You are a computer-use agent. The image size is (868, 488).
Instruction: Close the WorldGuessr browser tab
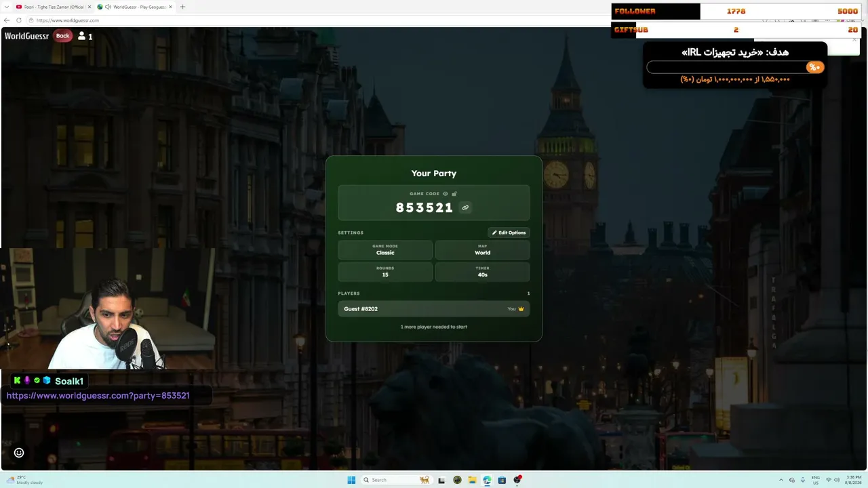170,7
